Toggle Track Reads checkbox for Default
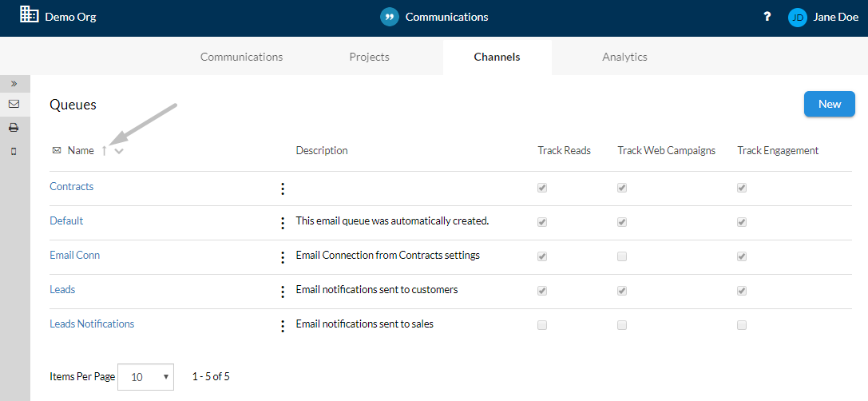 pos(542,222)
